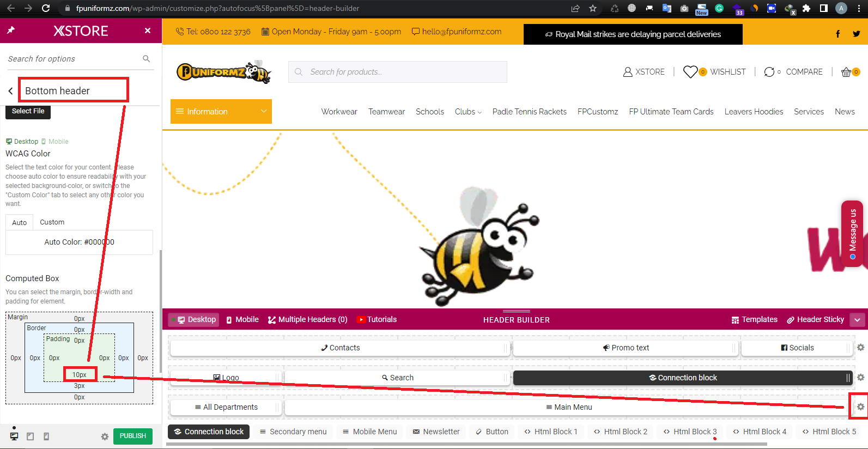This screenshot has height=449, width=868.
Task: Open header Templates
Action: pyautogui.click(x=754, y=319)
